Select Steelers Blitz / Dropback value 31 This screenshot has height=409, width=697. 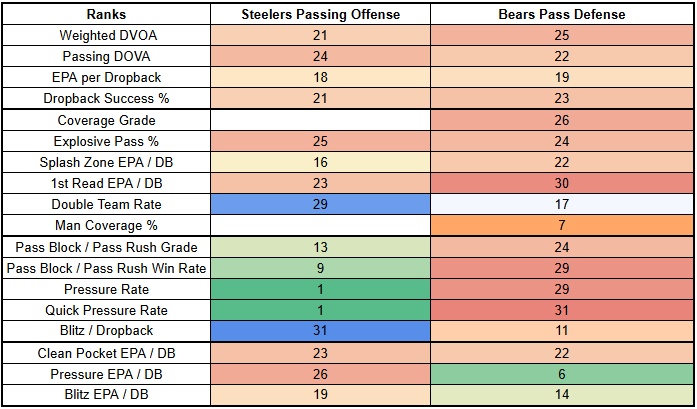click(321, 330)
